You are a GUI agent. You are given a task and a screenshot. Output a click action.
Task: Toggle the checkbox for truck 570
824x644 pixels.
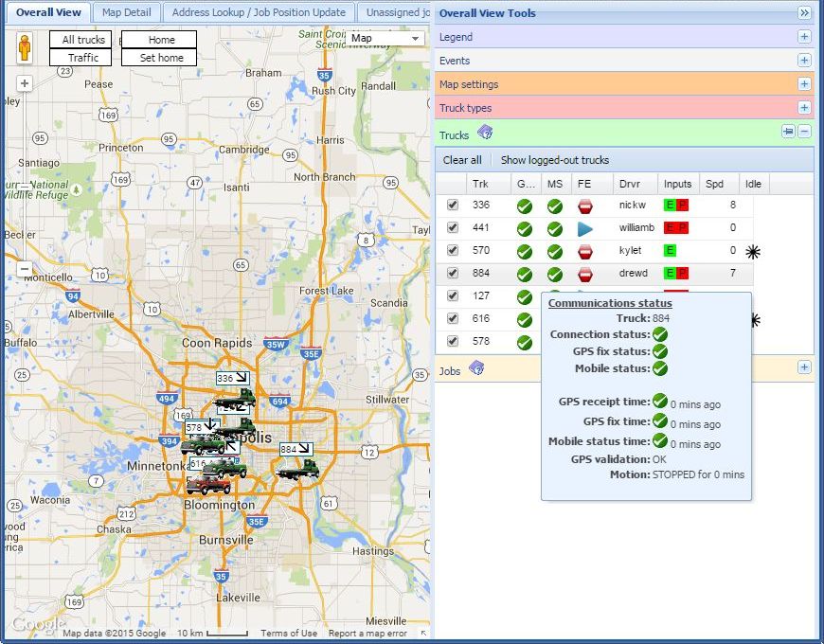pyautogui.click(x=453, y=251)
